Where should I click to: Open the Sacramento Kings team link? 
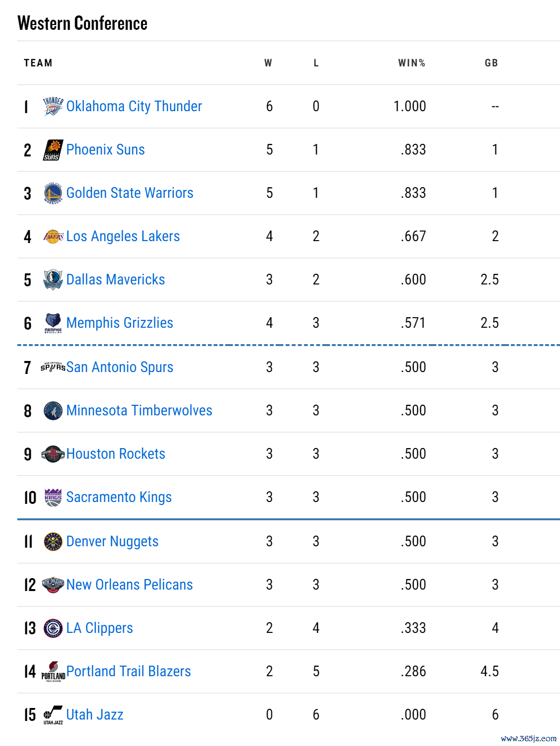coord(119,497)
